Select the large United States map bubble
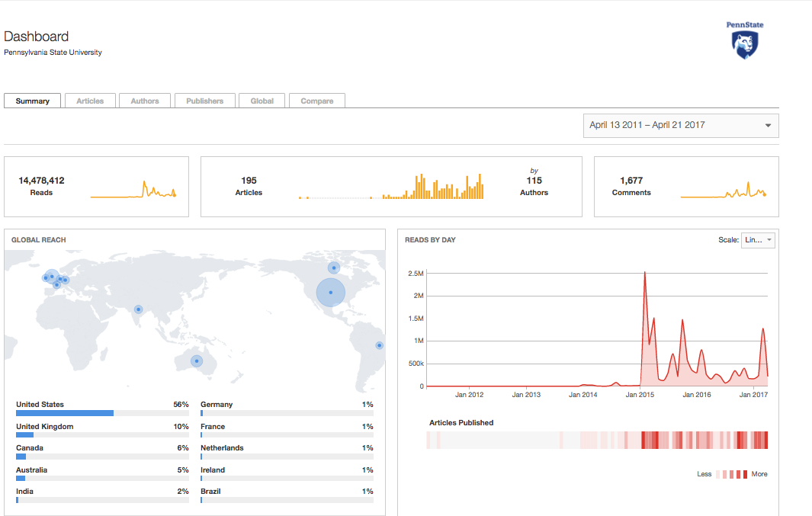 pyautogui.click(x=330, y=293)
